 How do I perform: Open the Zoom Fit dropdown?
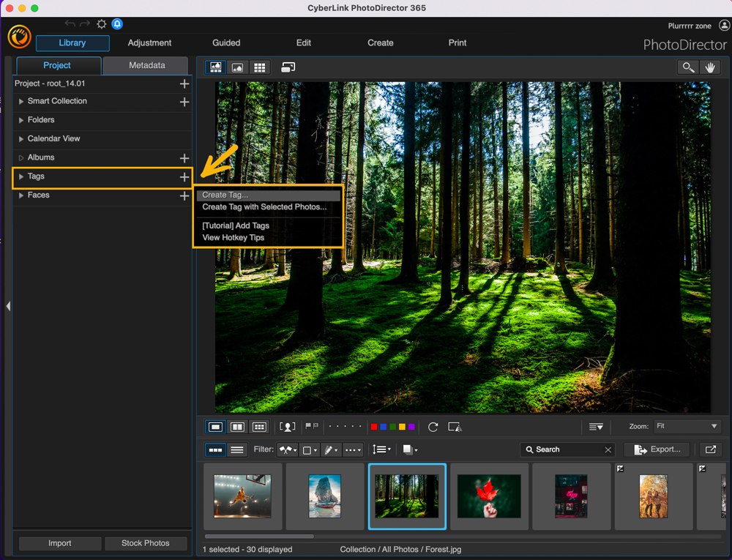(686, 426)
